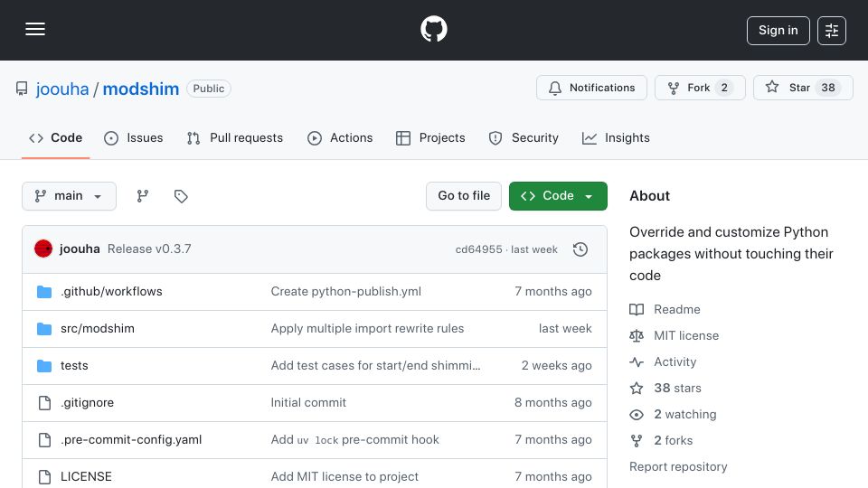Open the tests folder

[x=74, y=366]
